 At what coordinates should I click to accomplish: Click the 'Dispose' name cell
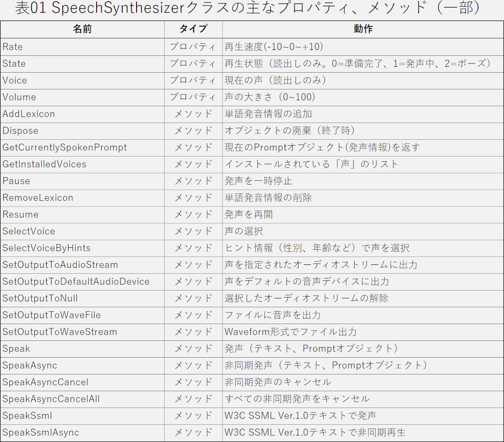[x=82, y=131]
